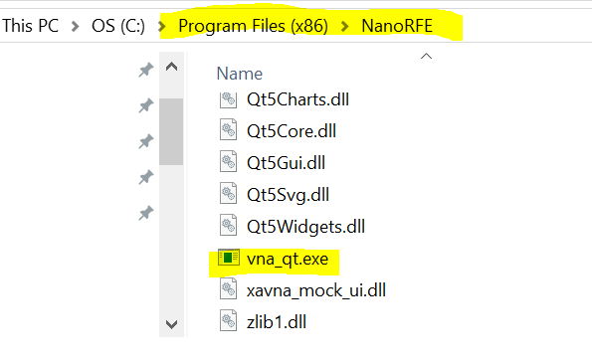Sort files by the Name column
The image size is (592, 364).
(x=240, y=74)
